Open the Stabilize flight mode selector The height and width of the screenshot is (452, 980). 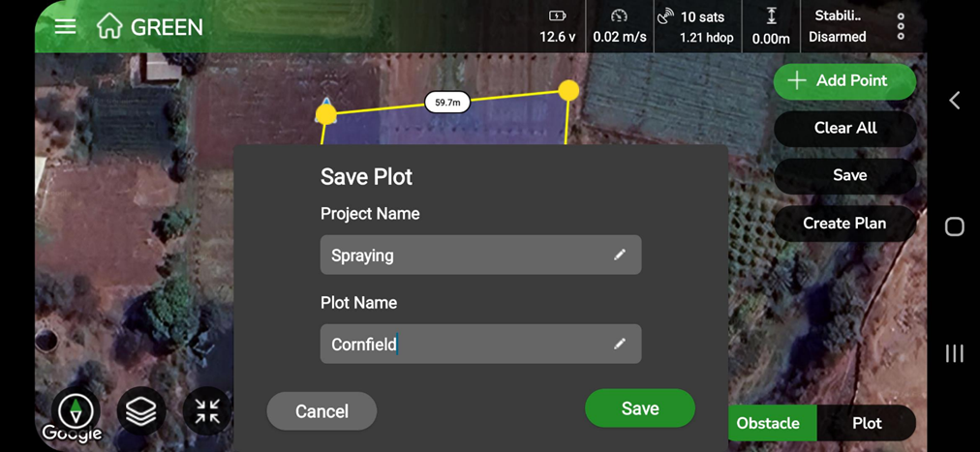pos(838,26)
